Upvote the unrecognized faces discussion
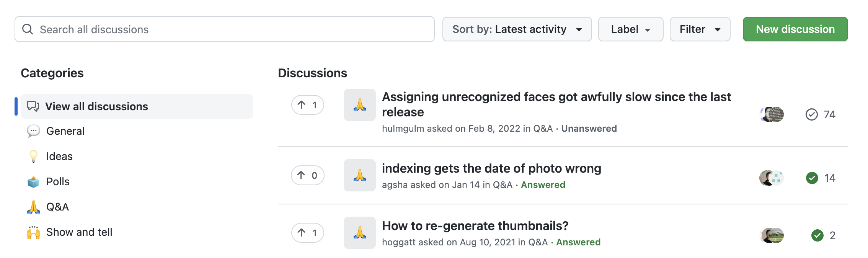This screenshot has height=258, width=868. [x=307, y=105]
